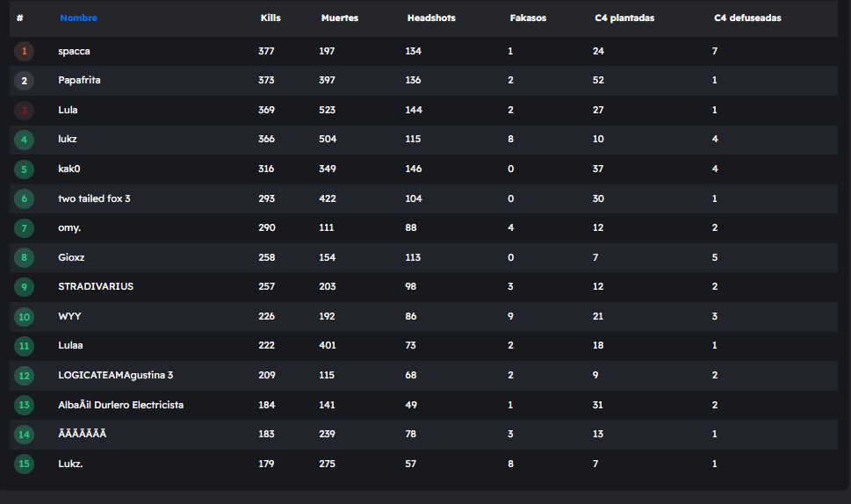Sort by C4 plantadas header
This screenshot has width=851, height=504.
pyautogui.click(x=624, y=18)
